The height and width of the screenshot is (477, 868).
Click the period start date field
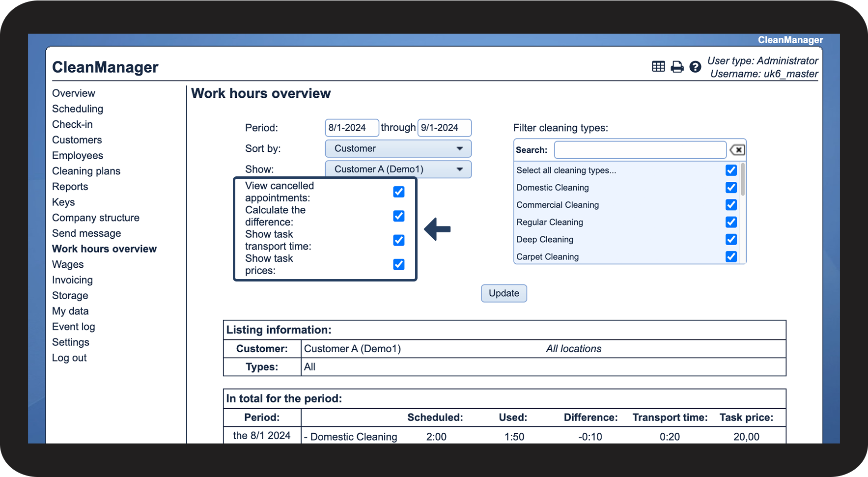pos(351,128)
